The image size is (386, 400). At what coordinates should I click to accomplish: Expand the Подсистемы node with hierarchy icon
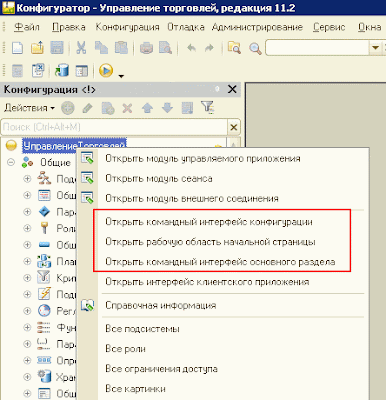pos(27,179)
